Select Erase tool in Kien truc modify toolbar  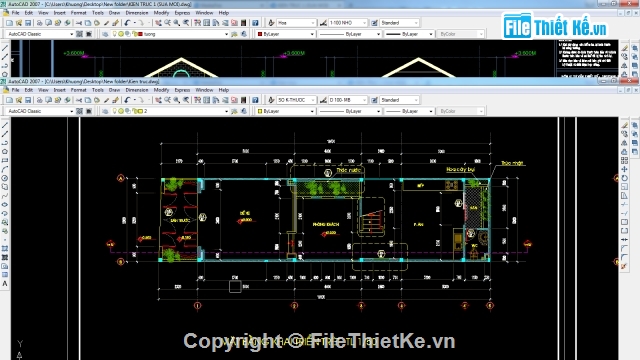(624, 125)
